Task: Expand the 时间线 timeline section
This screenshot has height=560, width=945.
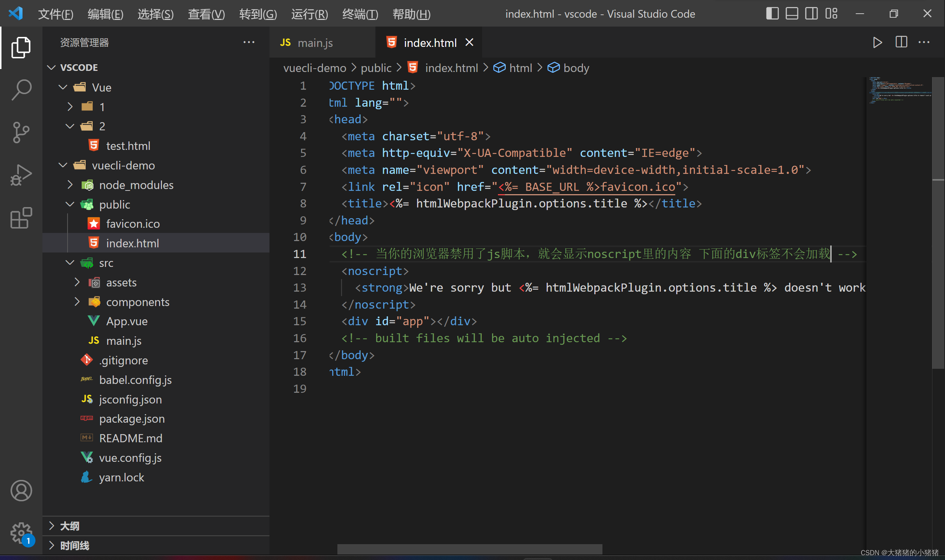Action: click(156, 546)
